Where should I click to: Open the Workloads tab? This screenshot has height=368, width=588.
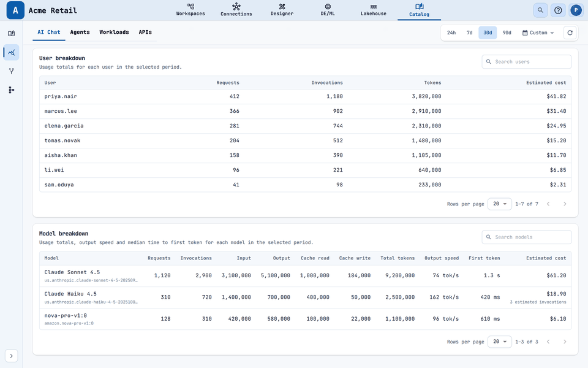pos(114,33)
